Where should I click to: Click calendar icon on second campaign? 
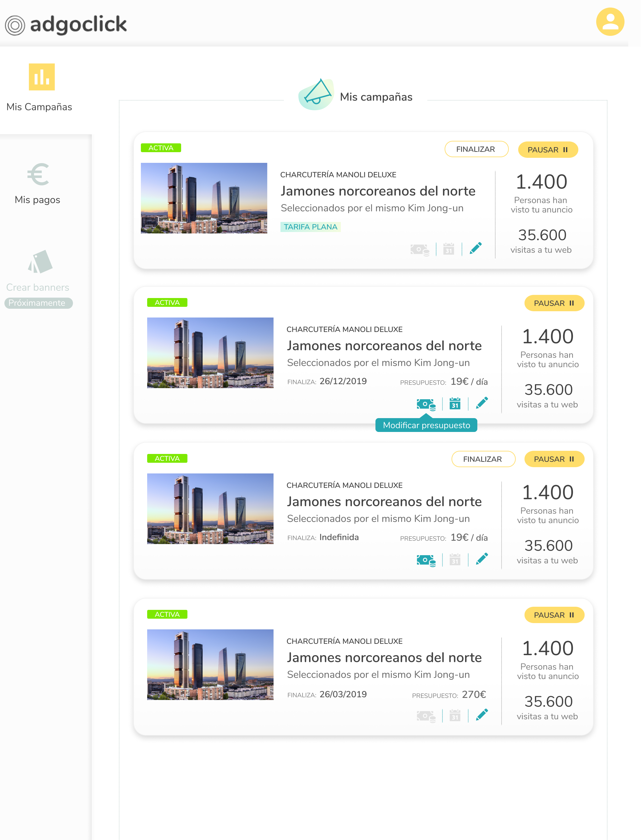pos(455,404)
